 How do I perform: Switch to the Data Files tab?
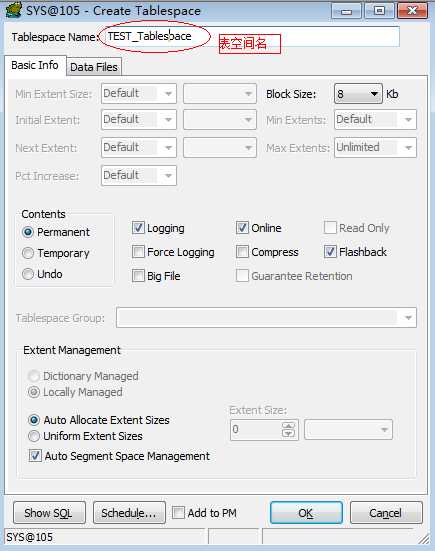click(94, 67)
